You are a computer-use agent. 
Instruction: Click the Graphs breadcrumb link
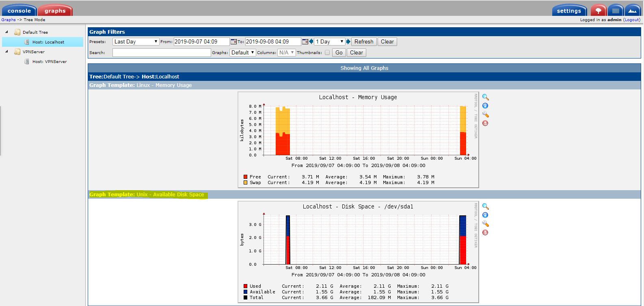pyautogui.click(x=9, y=20)
